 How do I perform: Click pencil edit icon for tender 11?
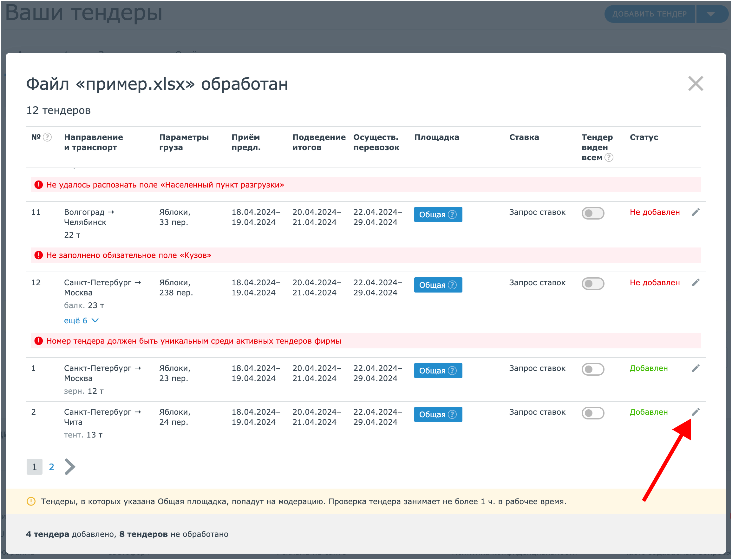tap(695, 212)
